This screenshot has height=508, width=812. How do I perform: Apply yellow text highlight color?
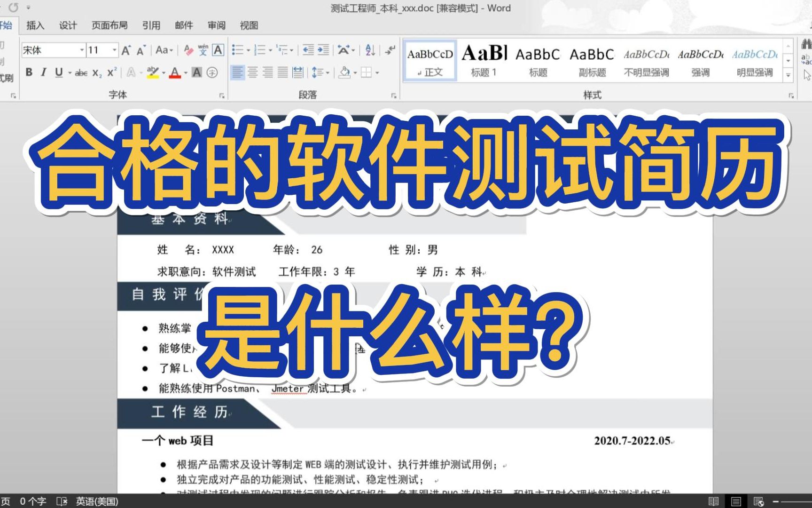(152, 72)
